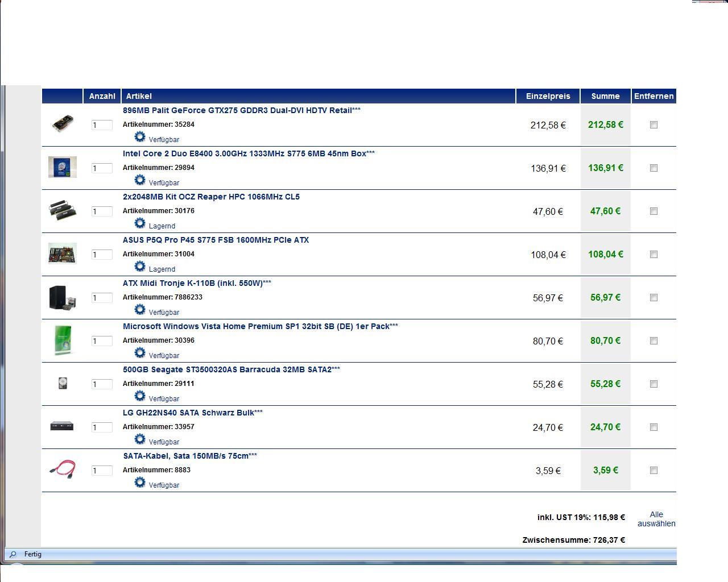
Task: Click the availability gear icon for Windows Vista Home Premium
Action: click(140, 353)
